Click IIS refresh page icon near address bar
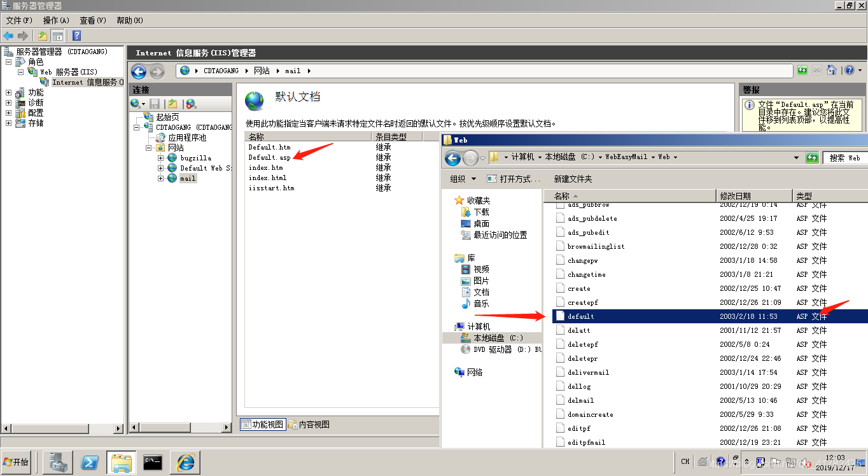Screen dimensions: 868x476 click(x=802, y=71)
